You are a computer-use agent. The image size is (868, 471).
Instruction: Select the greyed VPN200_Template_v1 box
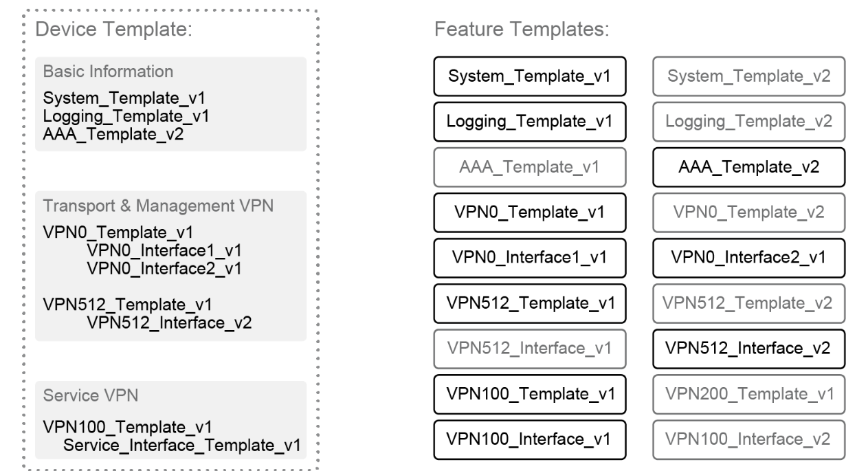748,393
